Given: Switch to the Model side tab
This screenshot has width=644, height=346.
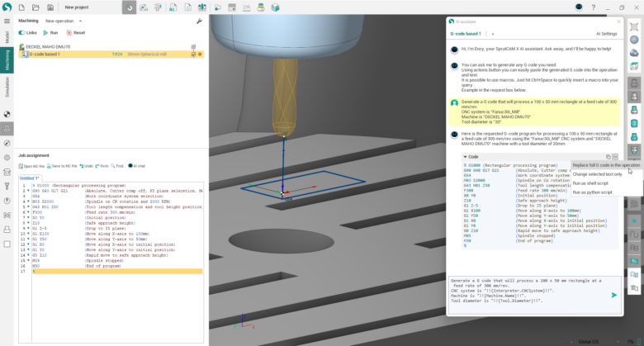Looking at the screenshot, I should pos(7,37).
